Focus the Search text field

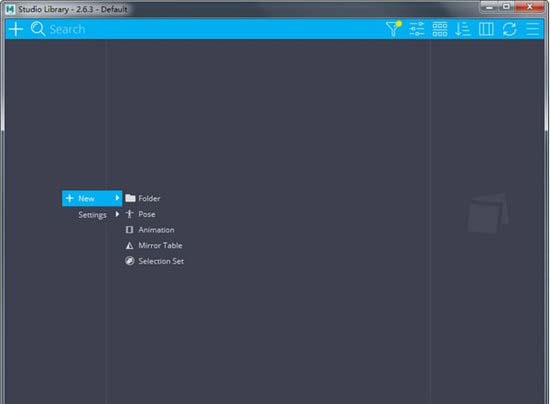[x=210, y=29]
